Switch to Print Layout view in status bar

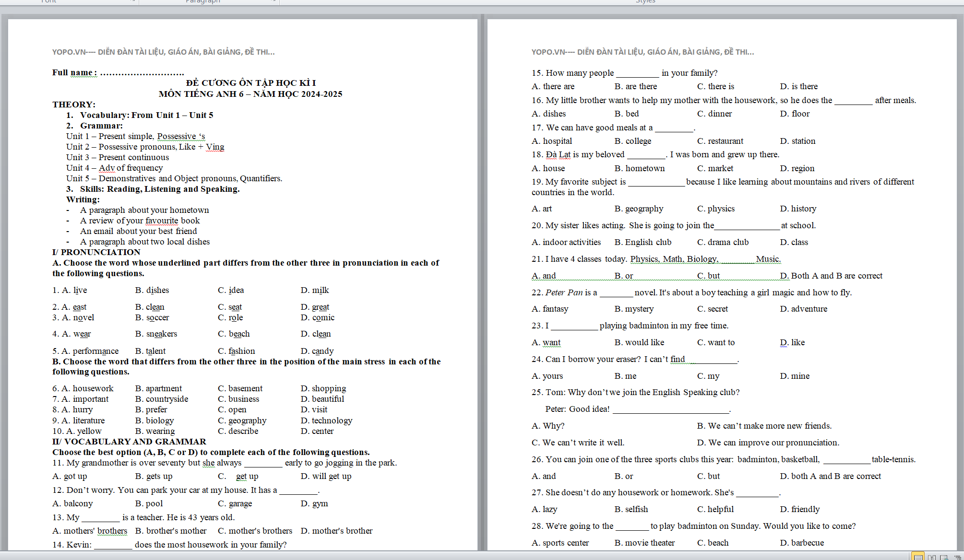tap(918, 557)
